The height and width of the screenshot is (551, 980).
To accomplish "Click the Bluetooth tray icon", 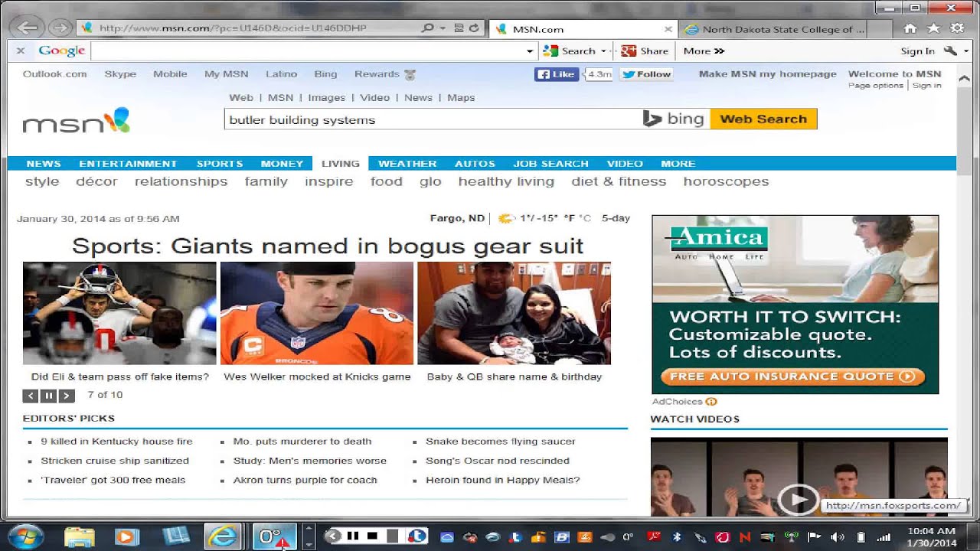I will point(677,537).
